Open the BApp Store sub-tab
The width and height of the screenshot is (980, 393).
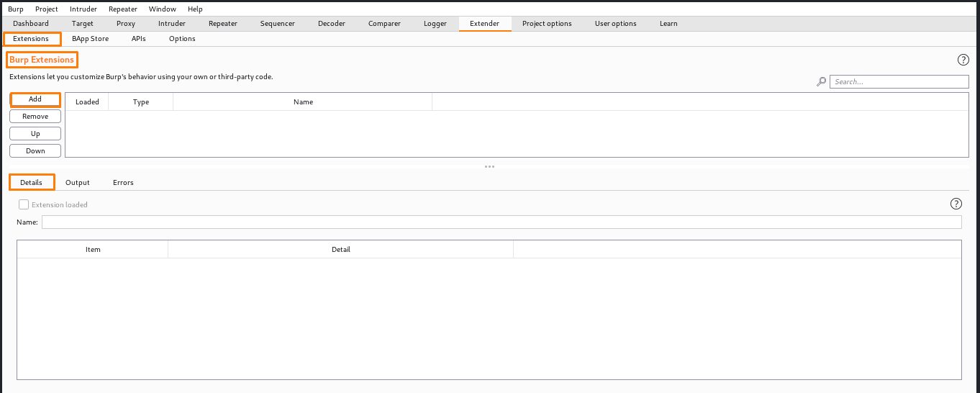pos(91,39)
